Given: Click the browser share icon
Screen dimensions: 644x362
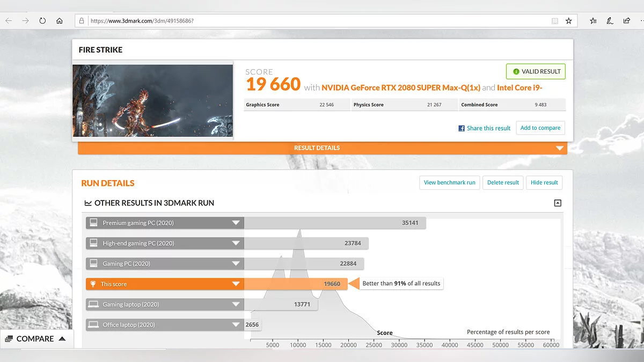Looking at the screenshot, I should pyautogui.click(x=626, y=21).
